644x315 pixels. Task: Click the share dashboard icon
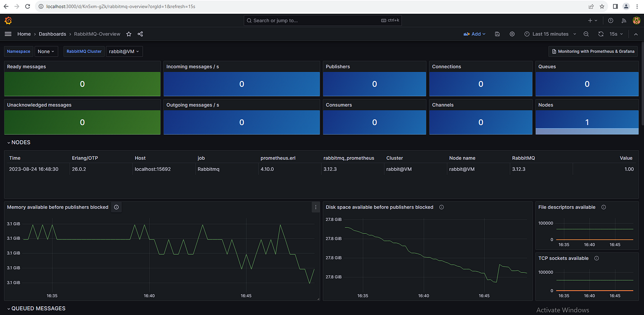[x=140, y=34]
